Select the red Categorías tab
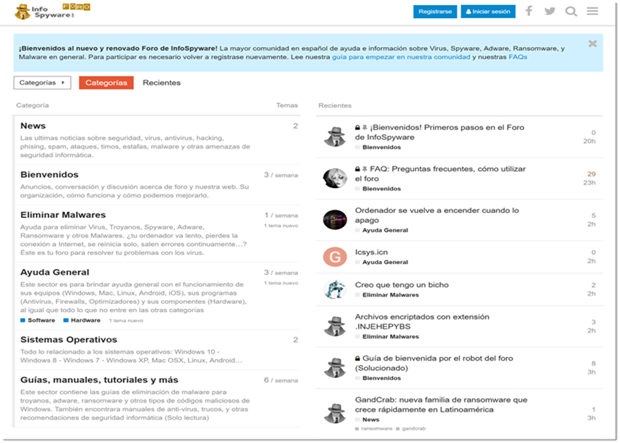Viewport: 620px width, 443px height. (x=106, y=83)
